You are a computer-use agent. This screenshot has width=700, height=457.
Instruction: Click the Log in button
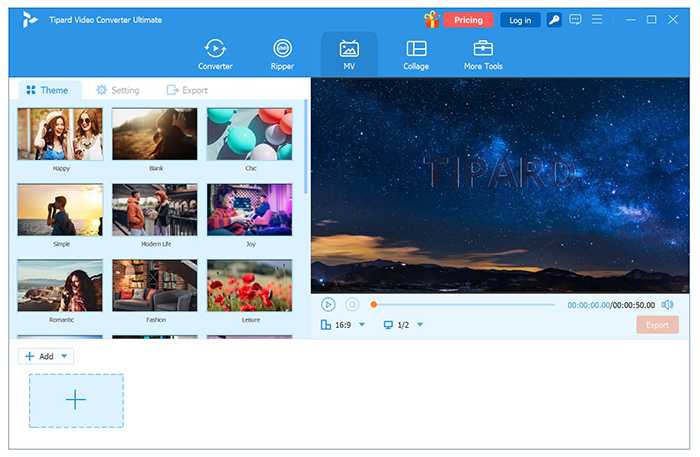520,20
